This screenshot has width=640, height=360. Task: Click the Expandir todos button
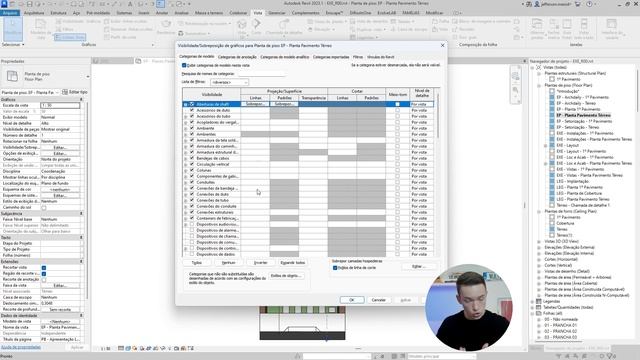(293, 262)
